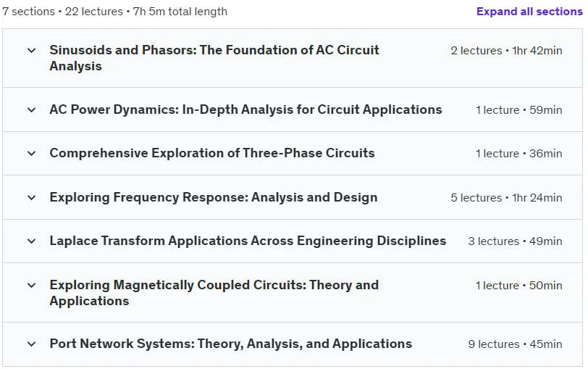This screenshot has width=588, height=369.
Task: Expand Exploring Frequency Response chevron
Action: (x=32, y=198)
